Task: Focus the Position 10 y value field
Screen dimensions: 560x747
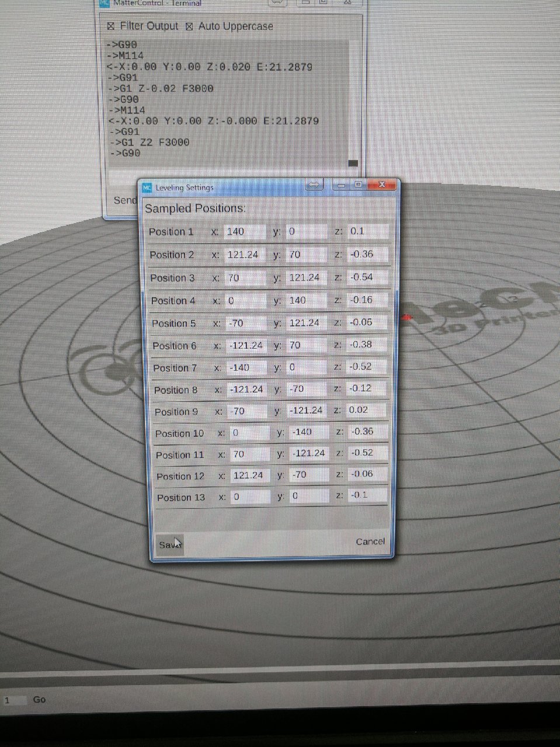Action: pyautogui.click(x=310, y=432)
